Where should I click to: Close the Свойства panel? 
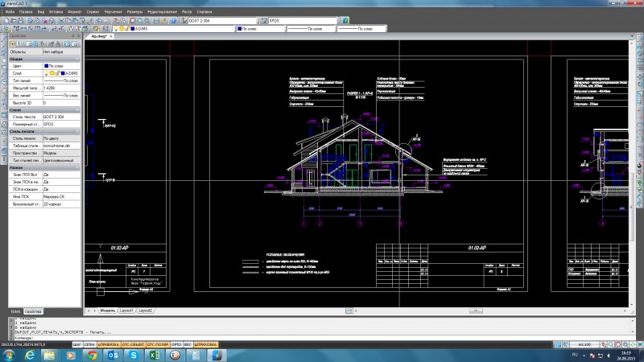(x=78, y=36)
